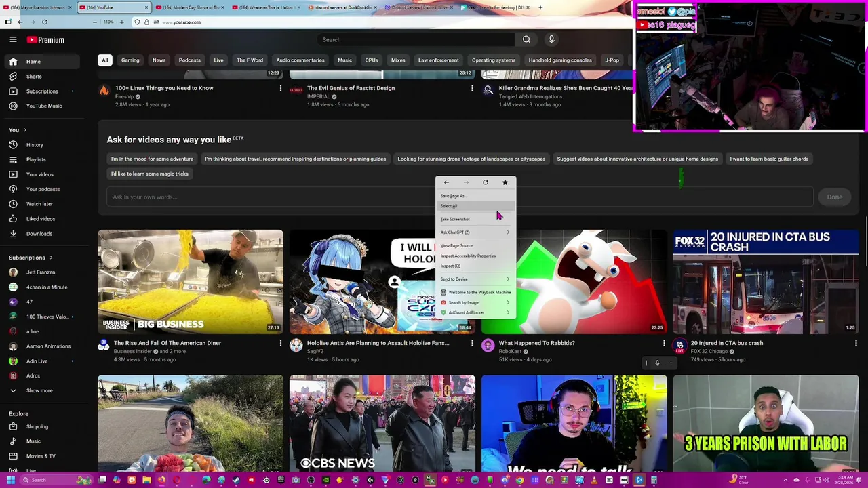
Task: Open the 'Send to Device' submenu
Action: [475, 279]
